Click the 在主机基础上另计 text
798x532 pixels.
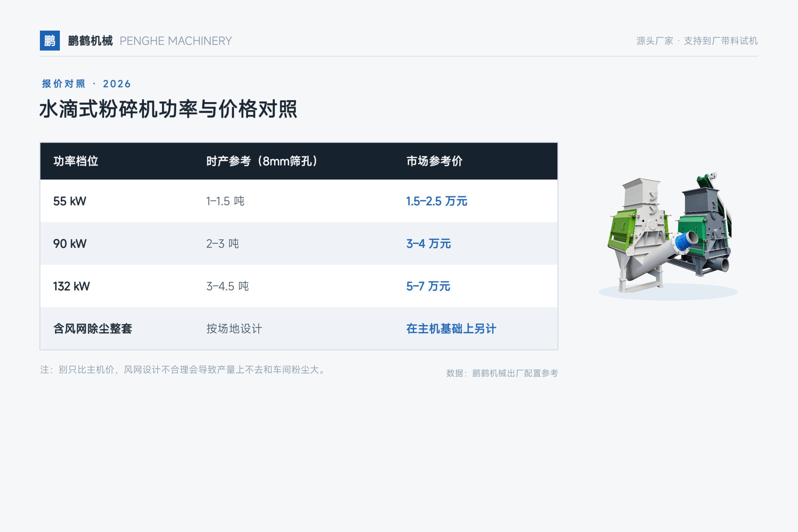click(451, 329)
